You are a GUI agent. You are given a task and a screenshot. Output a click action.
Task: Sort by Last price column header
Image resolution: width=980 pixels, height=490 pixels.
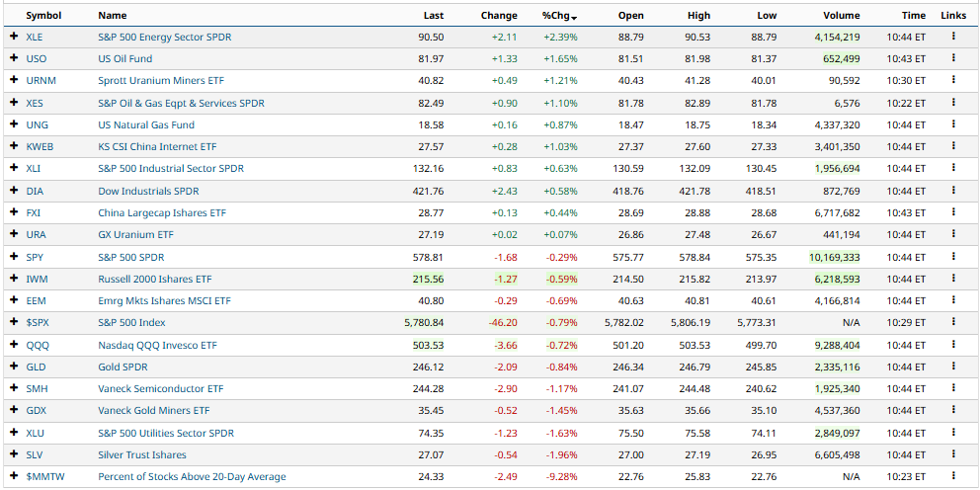[x=433, y=16]
